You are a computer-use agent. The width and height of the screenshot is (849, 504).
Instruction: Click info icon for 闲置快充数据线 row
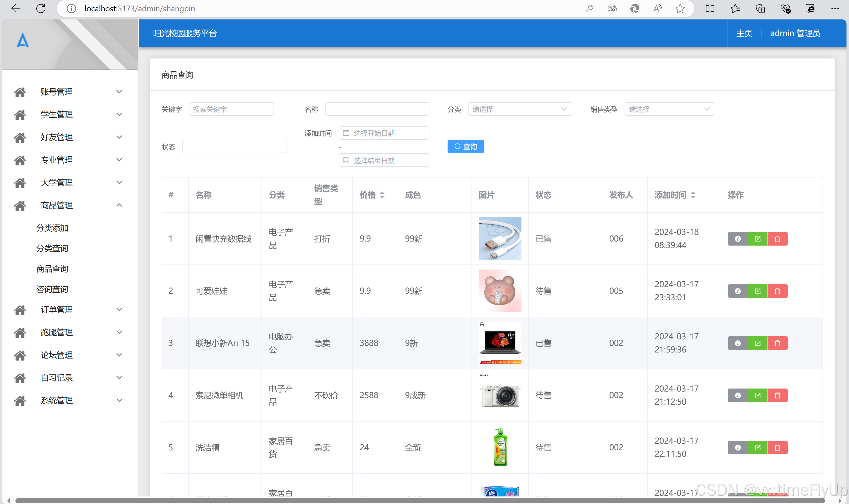click(x=737, y=239)
